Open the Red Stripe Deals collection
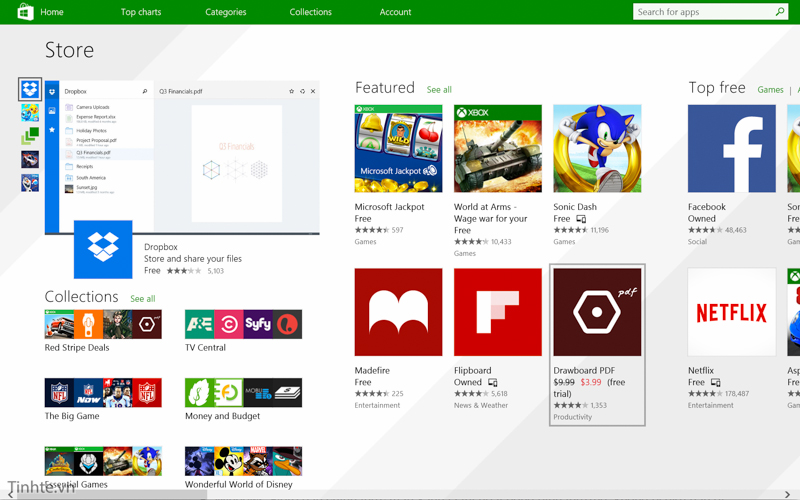The image size is (800, 500). tap(103, 324)
